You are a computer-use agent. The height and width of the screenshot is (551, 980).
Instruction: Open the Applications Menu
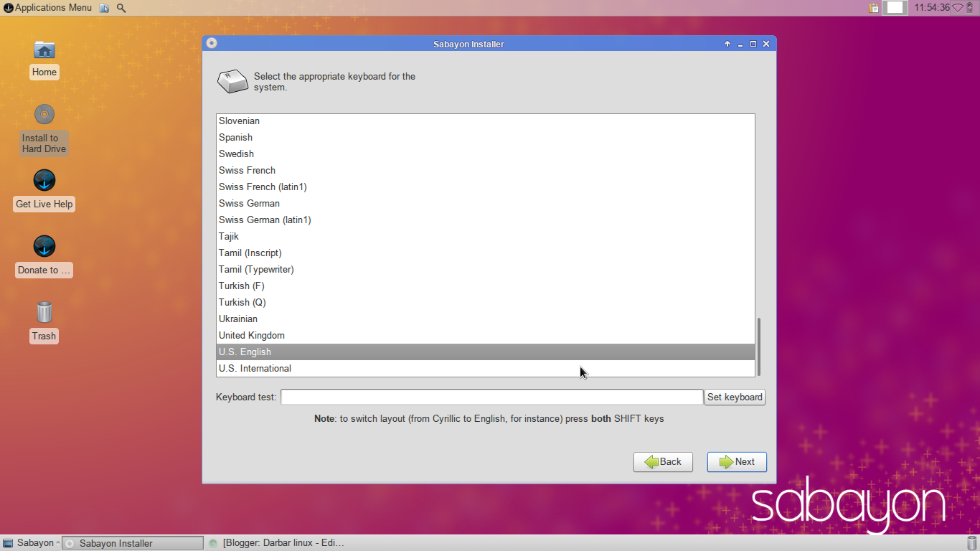[46, 7]
